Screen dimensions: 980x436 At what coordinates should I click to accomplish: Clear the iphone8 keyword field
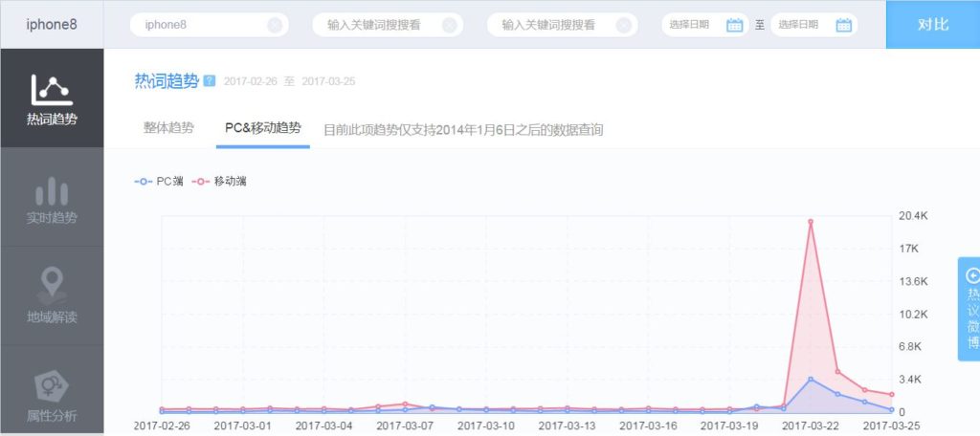275,26
